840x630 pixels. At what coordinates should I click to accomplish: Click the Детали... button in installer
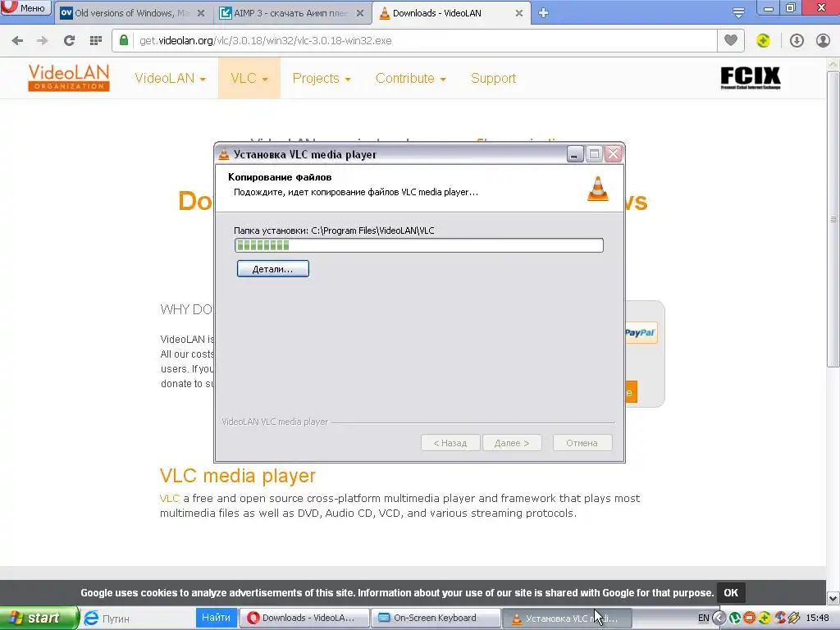coord(273,269)
